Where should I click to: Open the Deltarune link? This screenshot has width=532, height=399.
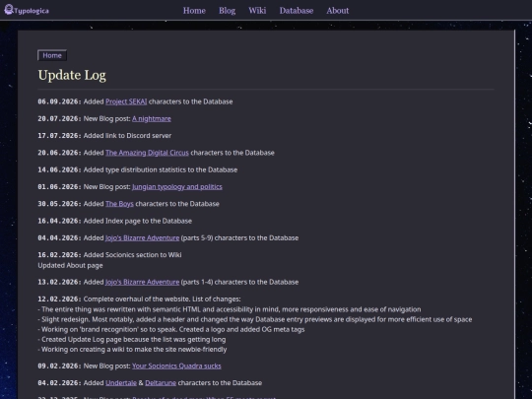coord(161,382)
